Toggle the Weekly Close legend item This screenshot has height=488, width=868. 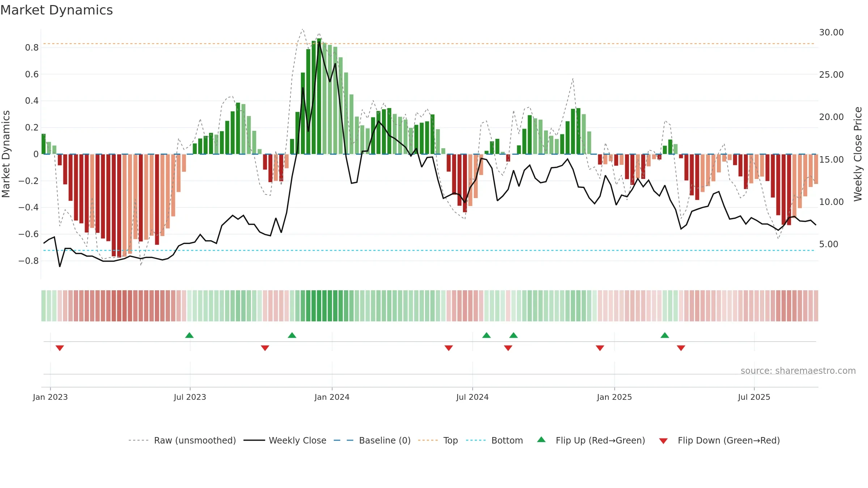pos(285,440)
